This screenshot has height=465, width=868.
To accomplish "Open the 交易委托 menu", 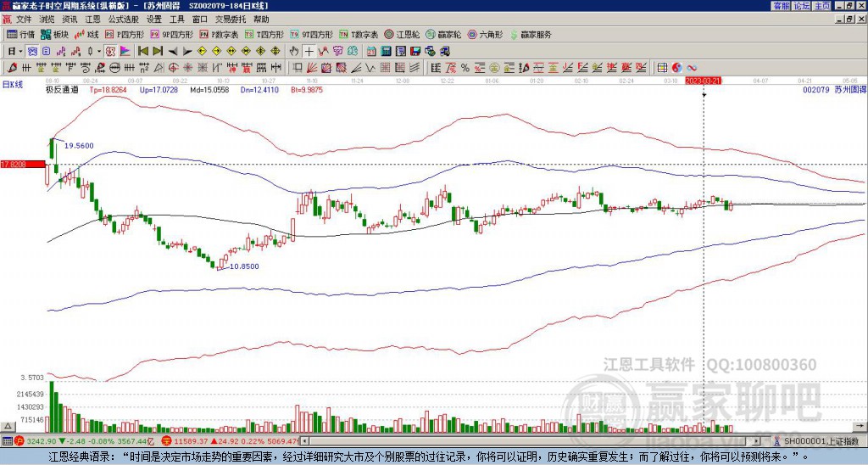I will pyautogui.click(x=230, y=19).
